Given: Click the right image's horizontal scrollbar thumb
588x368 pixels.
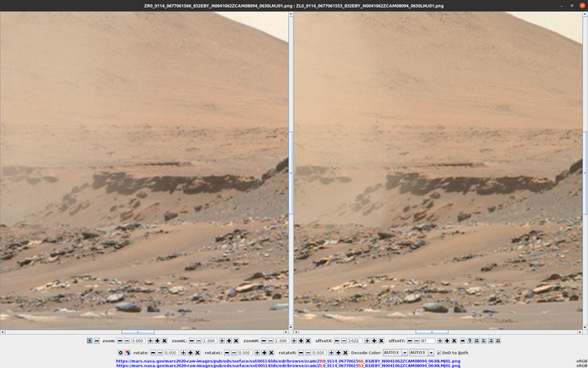Looking at the screenshot, I should point(432,333).
